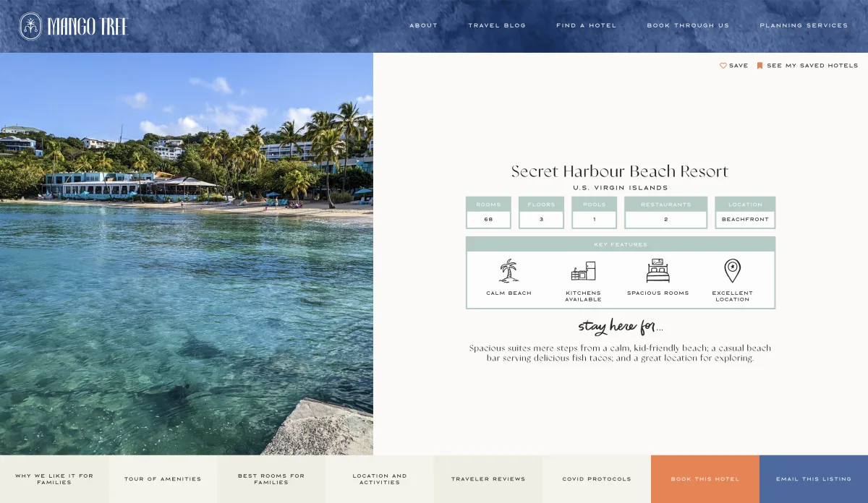
Task: Click the palm tree Calm Beach icon
Action: (509, 271)
